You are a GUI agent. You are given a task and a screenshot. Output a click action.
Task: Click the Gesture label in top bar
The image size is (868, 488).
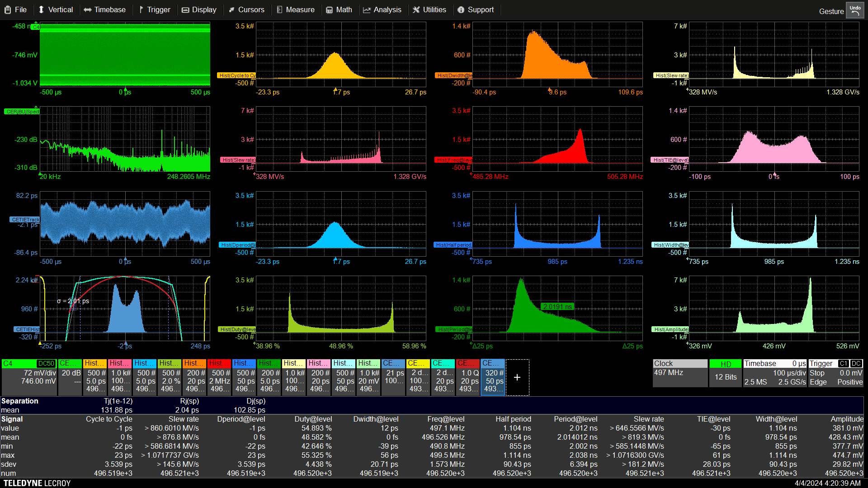831,11
